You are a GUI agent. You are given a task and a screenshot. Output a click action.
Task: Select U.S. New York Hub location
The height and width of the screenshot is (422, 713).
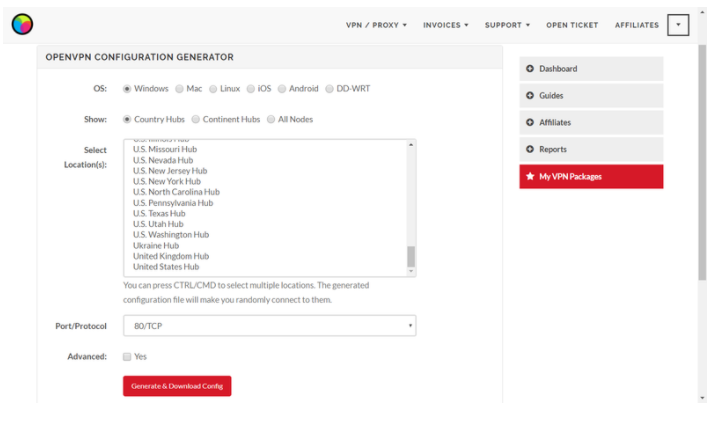167,181
